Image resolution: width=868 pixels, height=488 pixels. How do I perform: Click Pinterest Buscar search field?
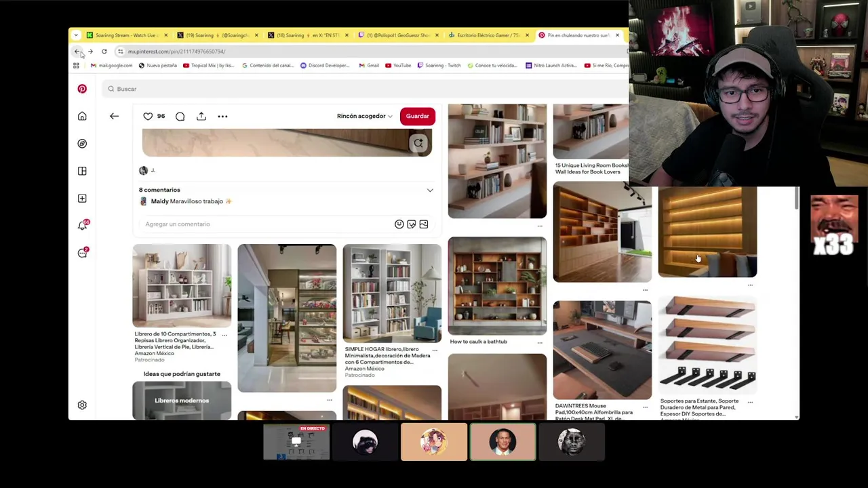coord(365,89)
